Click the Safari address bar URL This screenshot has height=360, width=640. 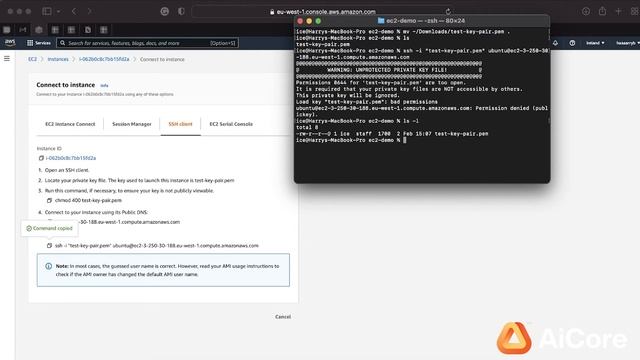pos(326,12)
